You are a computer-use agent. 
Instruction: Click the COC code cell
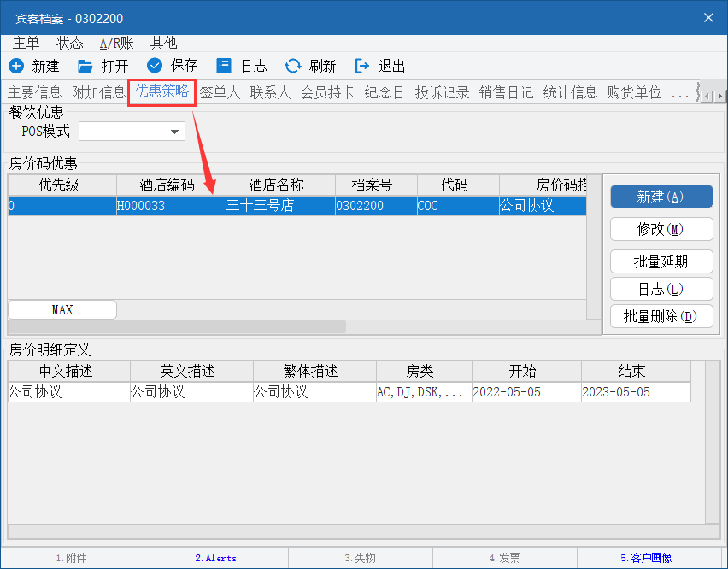click(458, 206)
